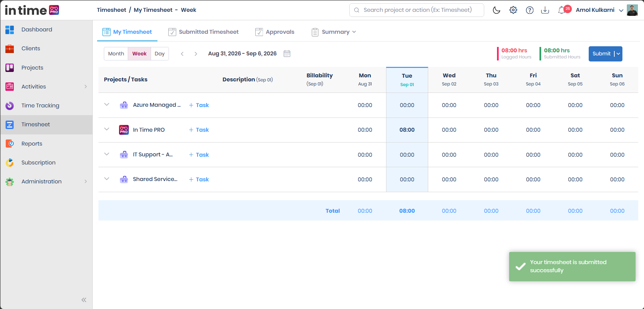Open help question mark icon
Screen dimensions: 644x309
[530, 10]
